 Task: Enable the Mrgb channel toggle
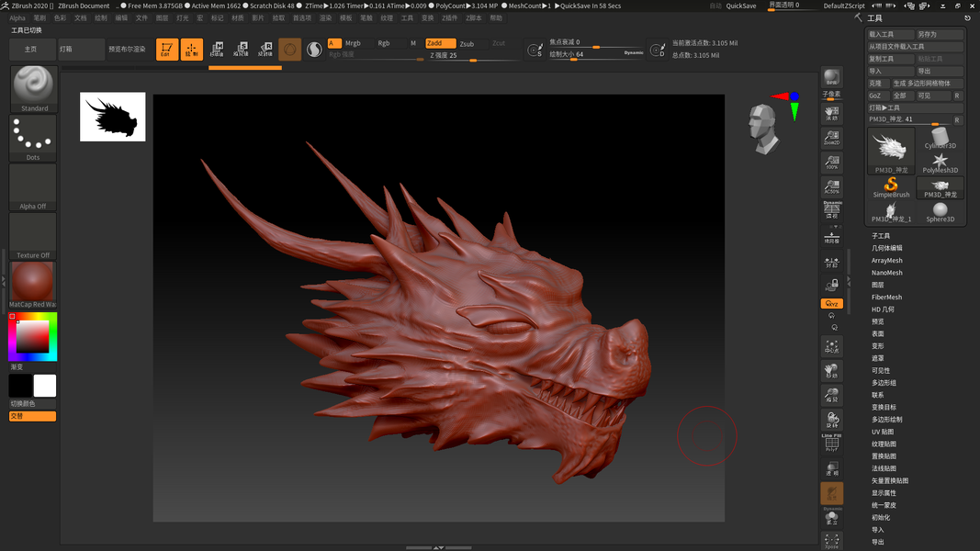click(353, 43)
